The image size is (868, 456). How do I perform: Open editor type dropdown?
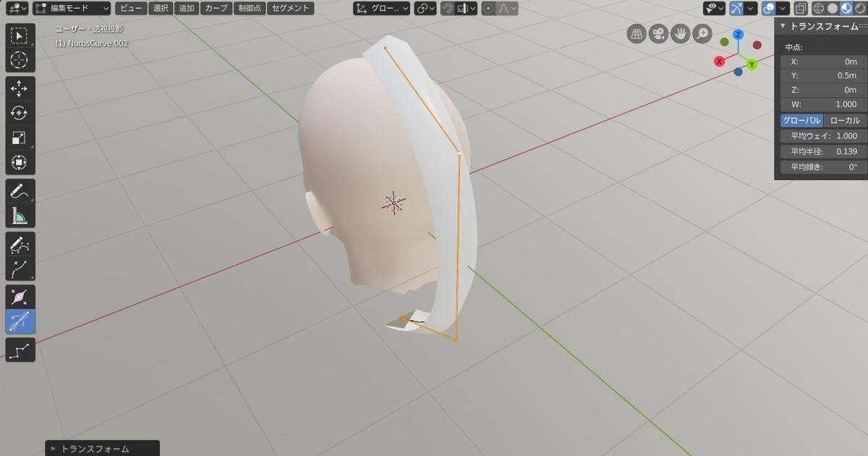16,9
